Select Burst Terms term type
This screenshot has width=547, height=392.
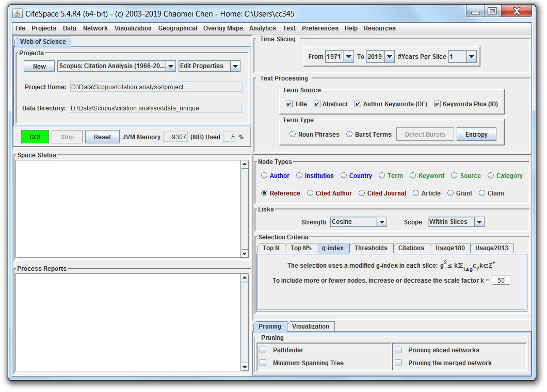[x=349, y=134]
